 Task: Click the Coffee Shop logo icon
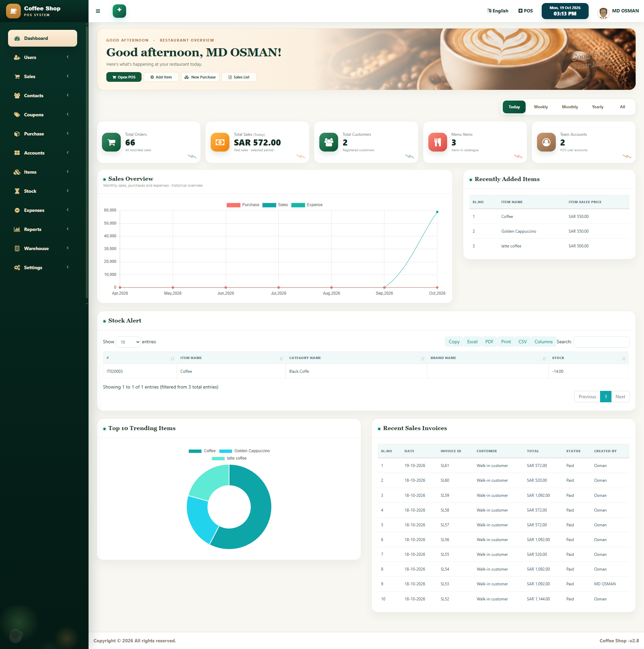13,11
